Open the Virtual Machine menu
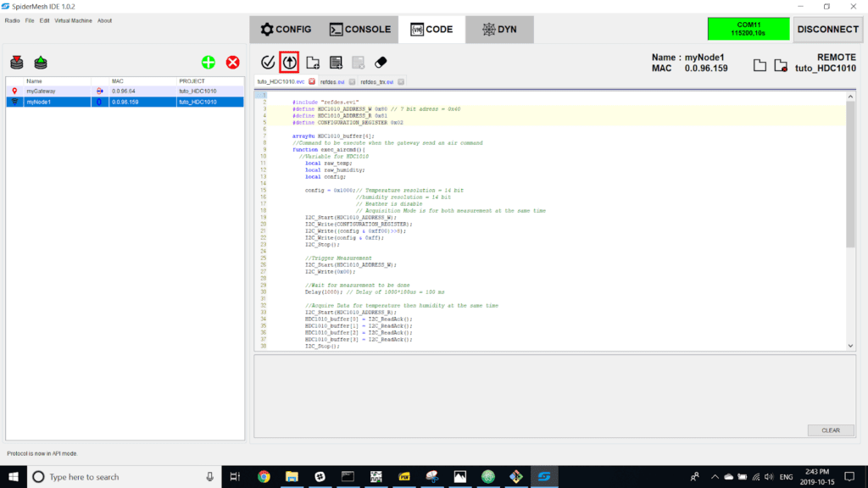The image size is (868, 488). pos(73,20)
